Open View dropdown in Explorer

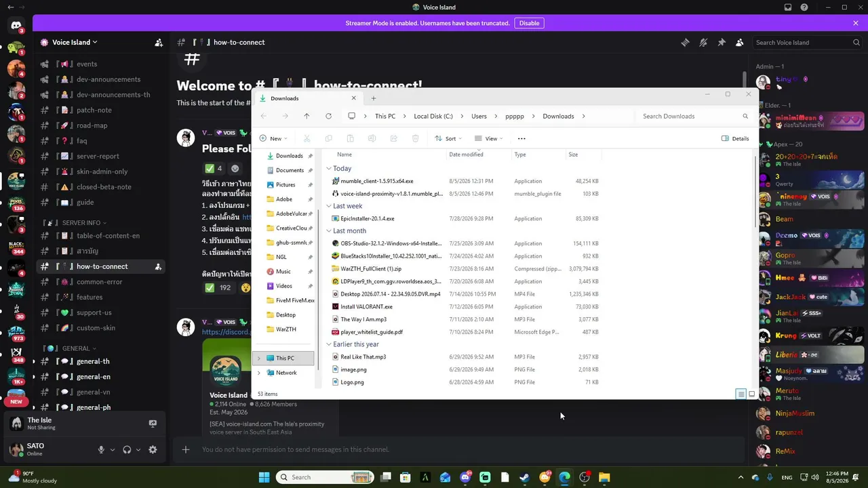click(x=488, y=138)
